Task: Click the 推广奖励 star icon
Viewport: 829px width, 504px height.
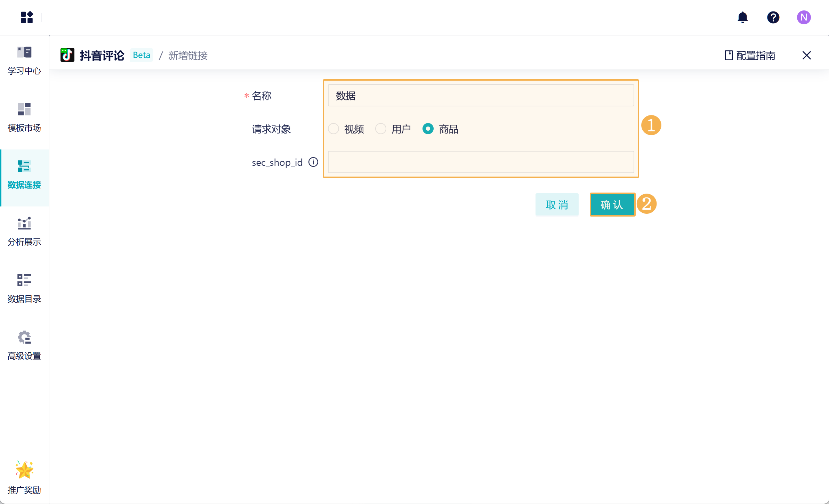Action: (24, 470)
